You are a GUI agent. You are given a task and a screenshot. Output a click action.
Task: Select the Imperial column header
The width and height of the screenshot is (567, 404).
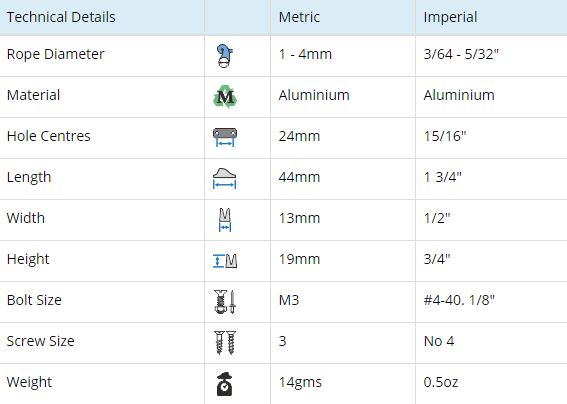[450, 17]
